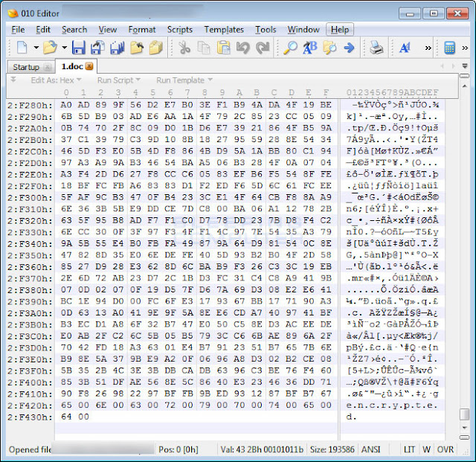This screenshot has width=476, height=462.
Task: Open the Tools menu
Action: (x=266, y=30)
